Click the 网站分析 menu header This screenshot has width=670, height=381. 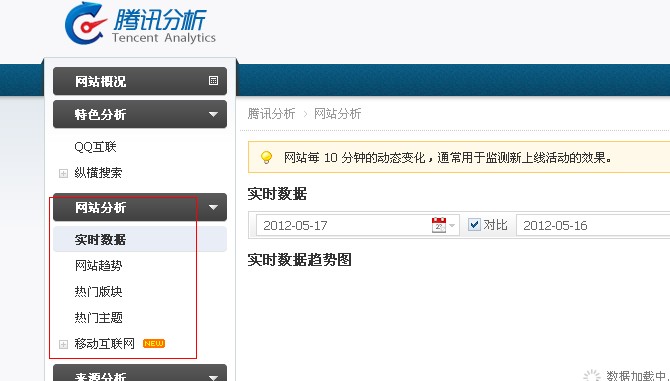(140, 207)
